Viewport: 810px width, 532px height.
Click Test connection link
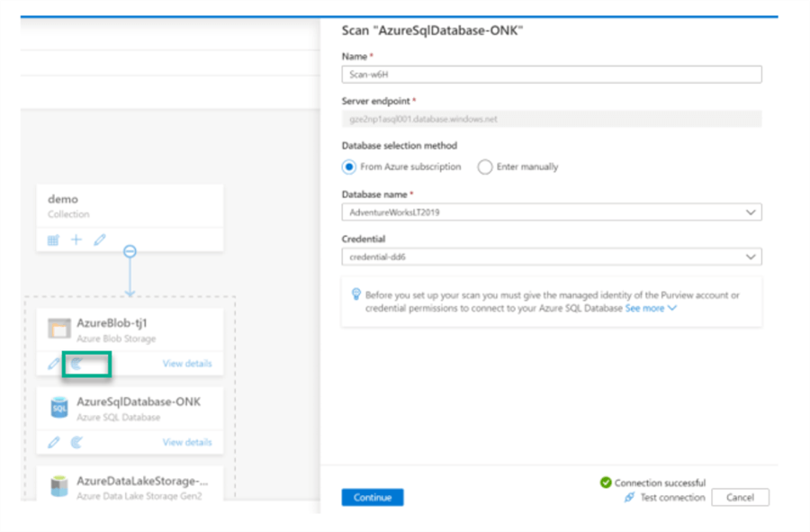point(671,498)
